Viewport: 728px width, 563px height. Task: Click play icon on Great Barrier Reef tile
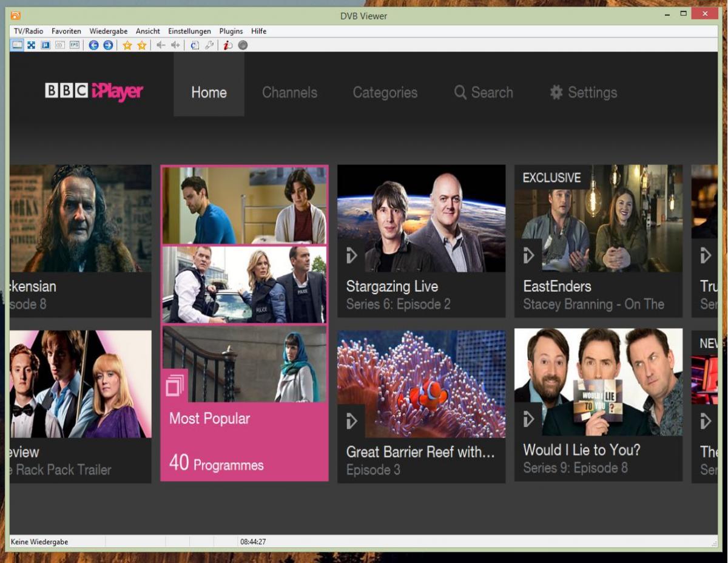coord(351,421)
